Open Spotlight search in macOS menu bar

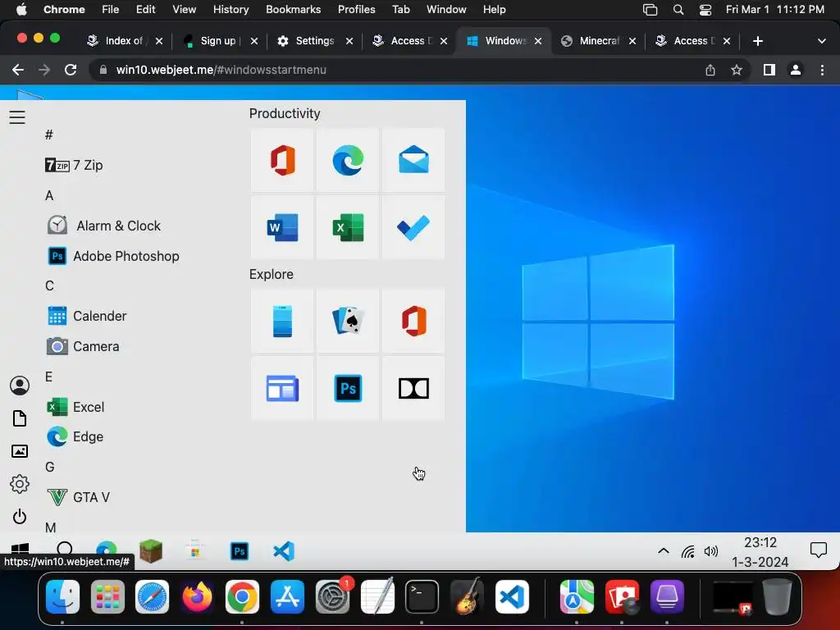coord(678,10)
